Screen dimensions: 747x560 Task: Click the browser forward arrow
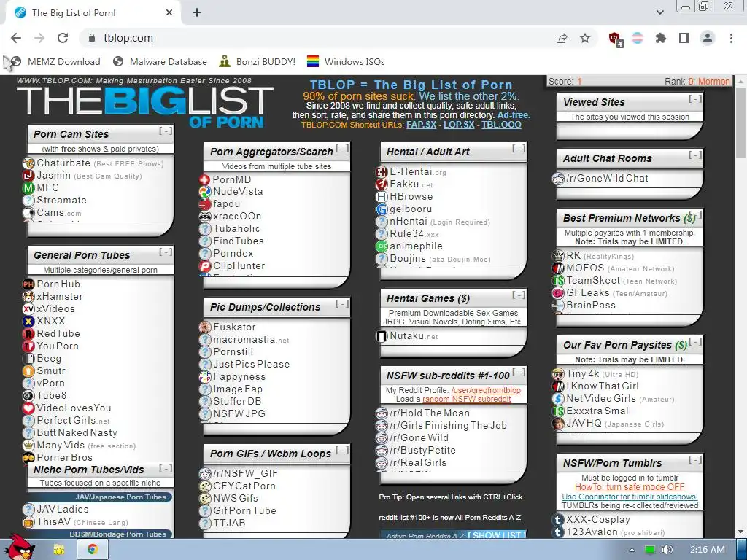point(39,38)
